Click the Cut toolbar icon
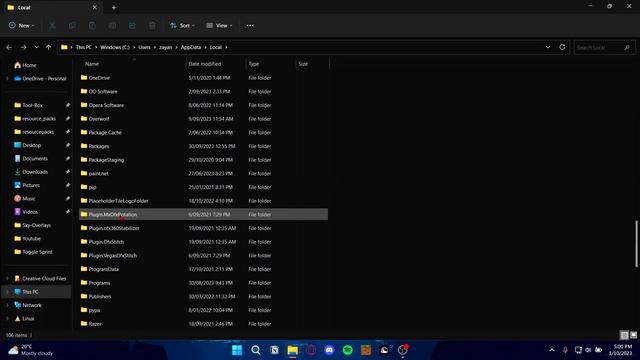The width and height of the screenshot is (640, 360). point(52,26)
